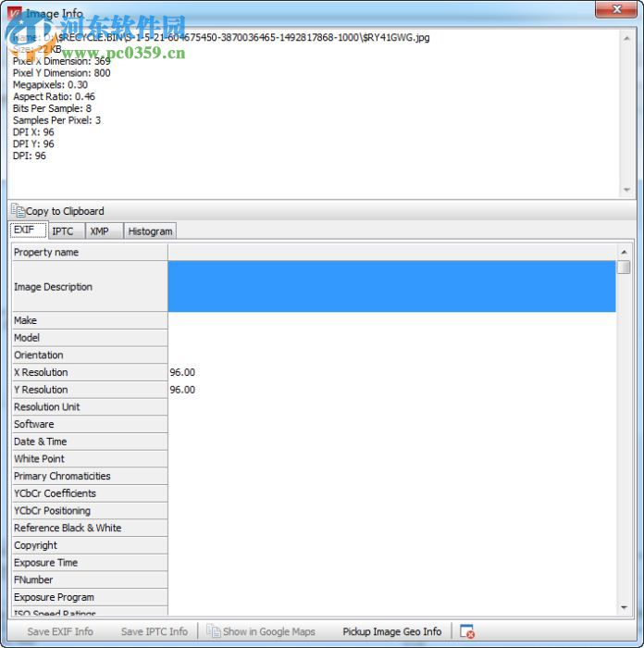The width and height of the screenshot is (644, 648).
Task: Select the Image Description property row
Action: (x=90, y=286)
